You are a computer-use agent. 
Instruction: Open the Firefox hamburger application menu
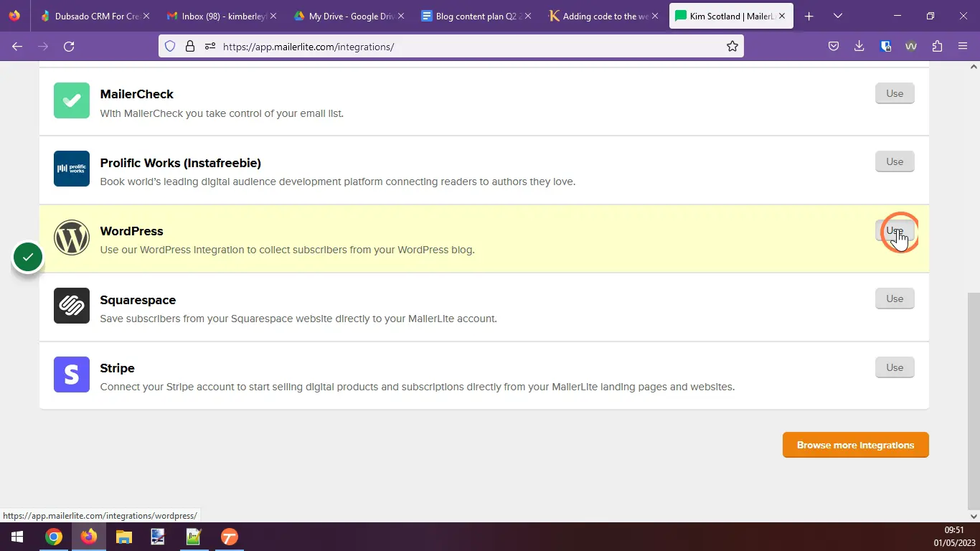[963, 47]
